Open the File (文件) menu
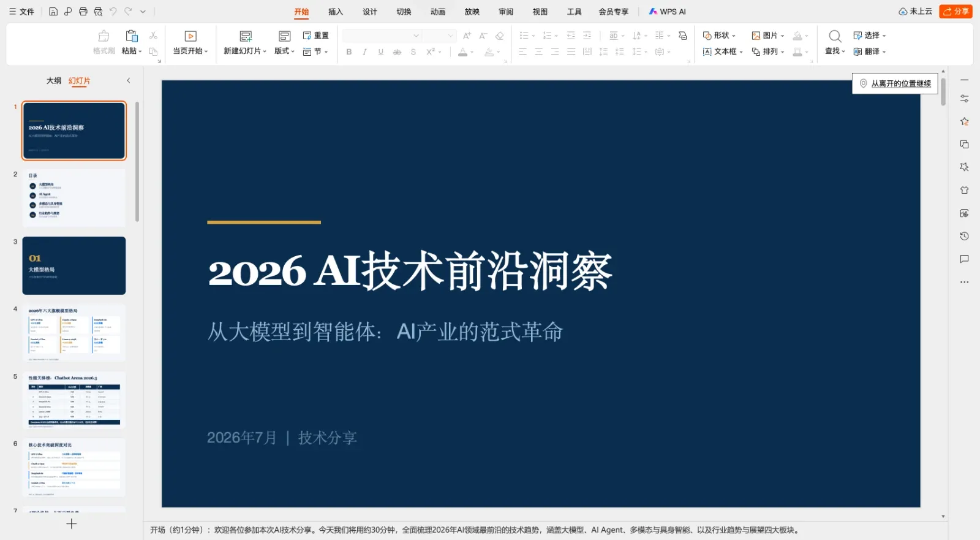The width and height of the screenshot is (980, 540). [x=22, y=12]
